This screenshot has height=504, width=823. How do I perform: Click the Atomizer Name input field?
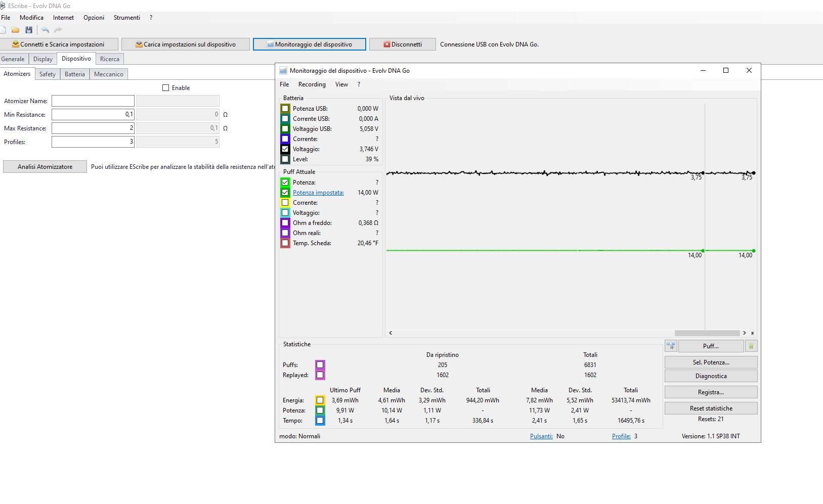coord(93,101)
